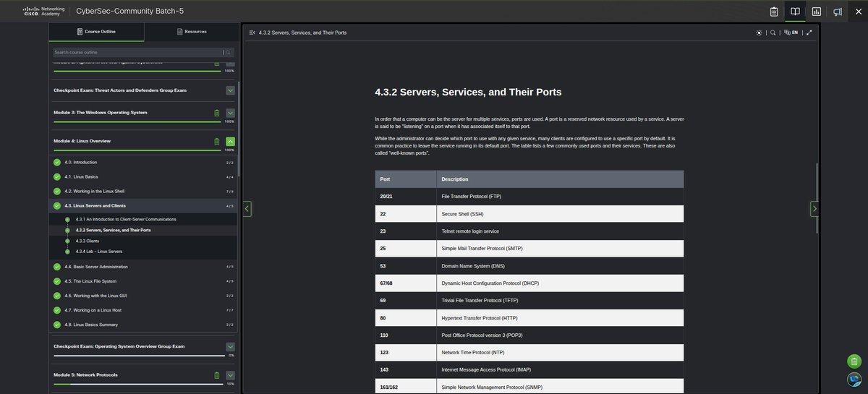
Task: Click the green dot beside 4.3.4 Lab
Action: pos(67,252)
